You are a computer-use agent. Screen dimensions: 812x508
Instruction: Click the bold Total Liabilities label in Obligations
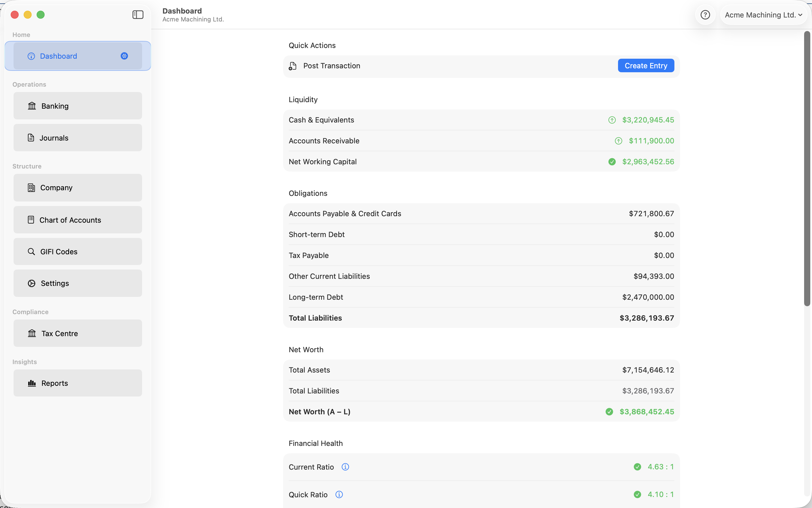[x=315, y=318]
